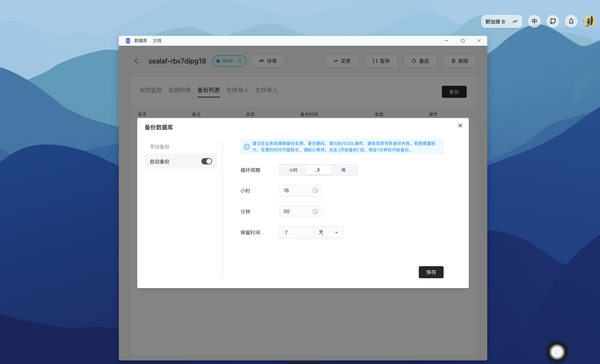
Task: Switch to 备份列表 tab
Action: click(x=209, y=90)
